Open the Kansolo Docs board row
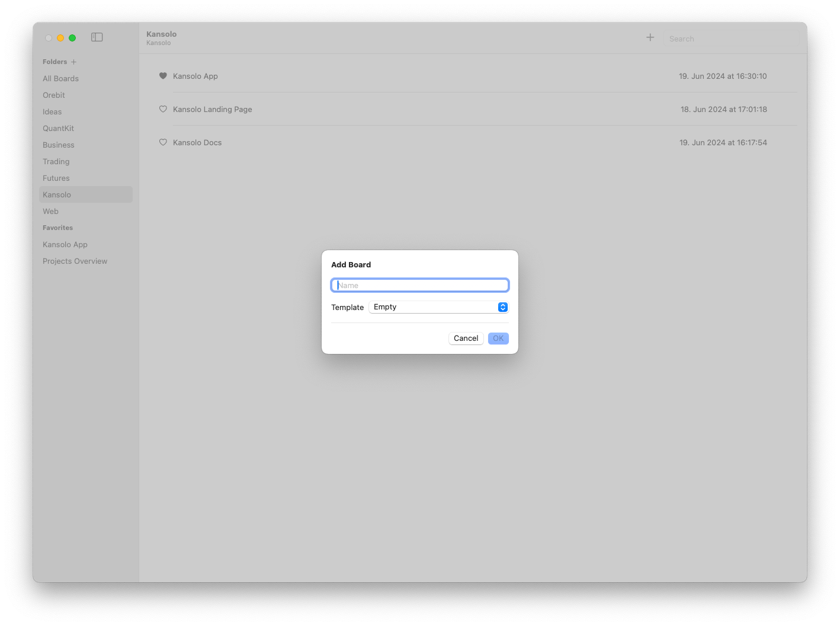Image resolution: width=840 pixels, height=626 pixels. 473,142
